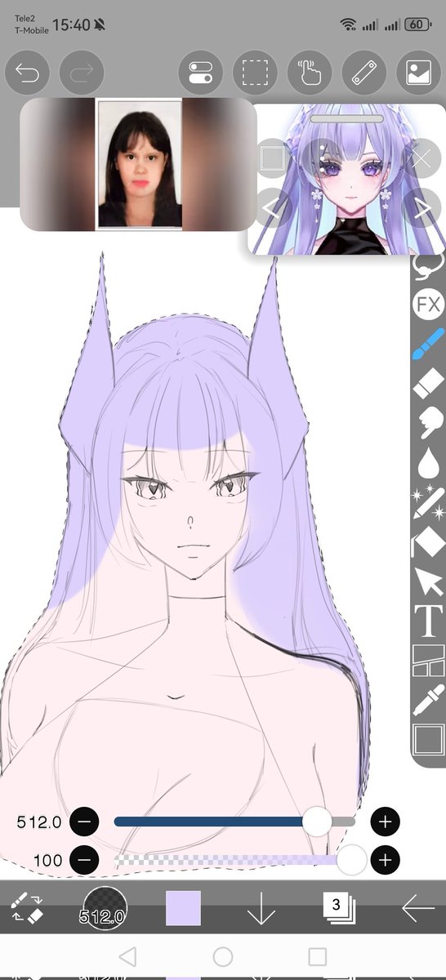Tap the back arrow to exit canvas

click(417, 908)
